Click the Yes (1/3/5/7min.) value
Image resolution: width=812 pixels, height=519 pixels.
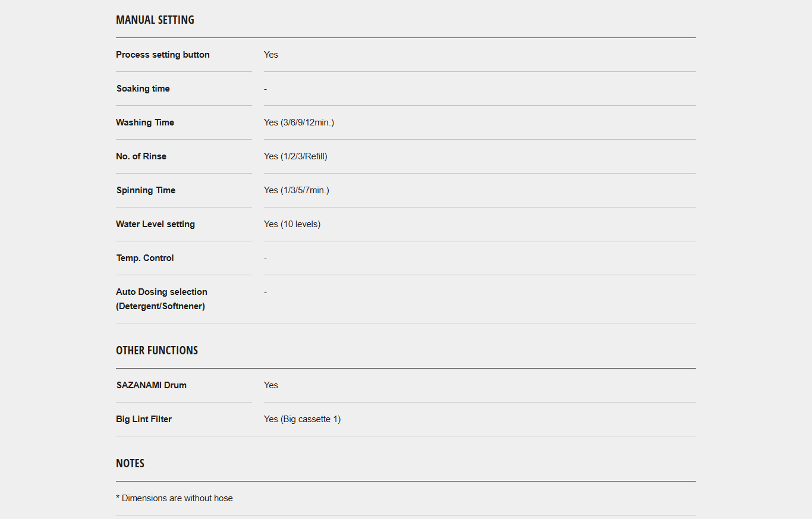(x=297, y=190)
